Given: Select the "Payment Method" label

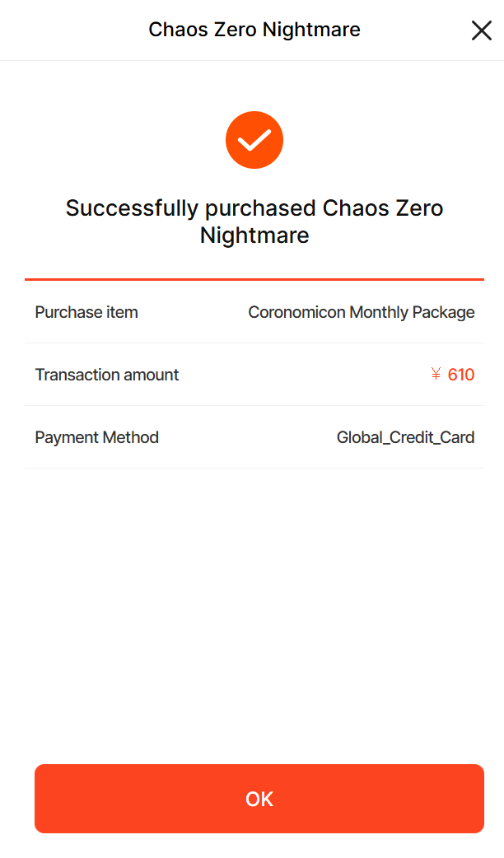Looking at the screenshot, I should [x=97, y=437].
